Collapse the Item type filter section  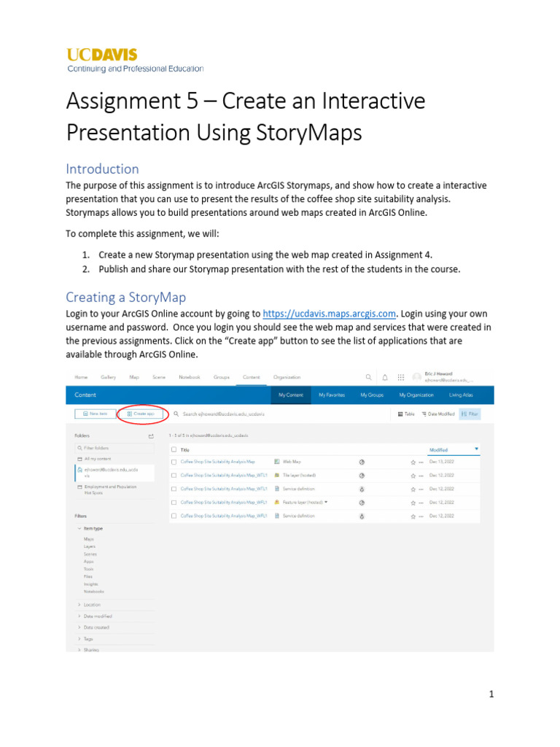point(79,528)
